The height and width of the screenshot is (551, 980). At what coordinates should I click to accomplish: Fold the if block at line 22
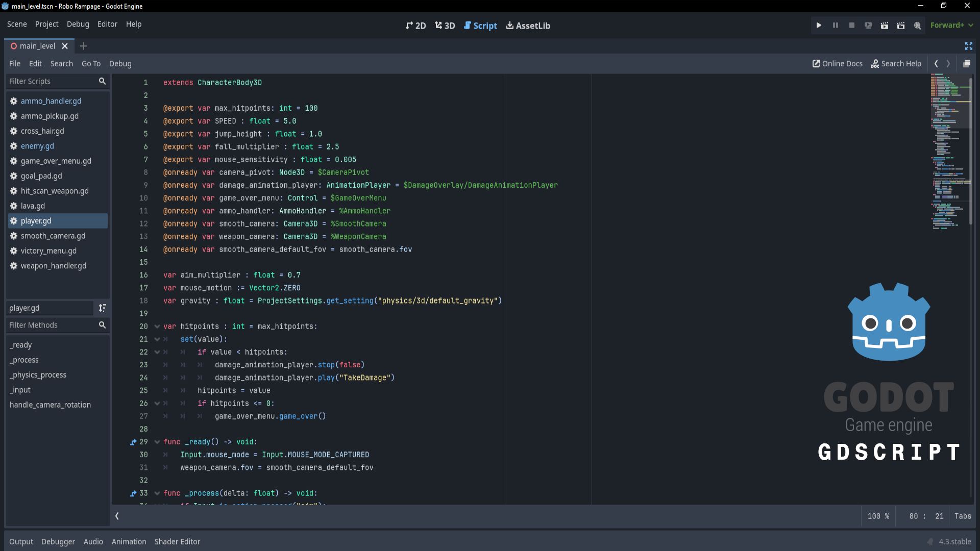click(157, 352)
